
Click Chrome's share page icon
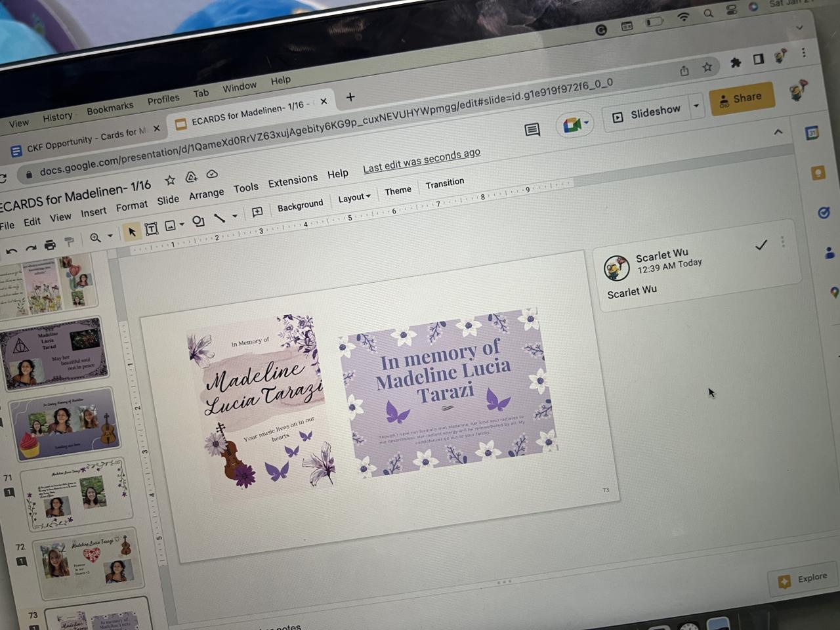pyautogui.click(x=684, y=70)
